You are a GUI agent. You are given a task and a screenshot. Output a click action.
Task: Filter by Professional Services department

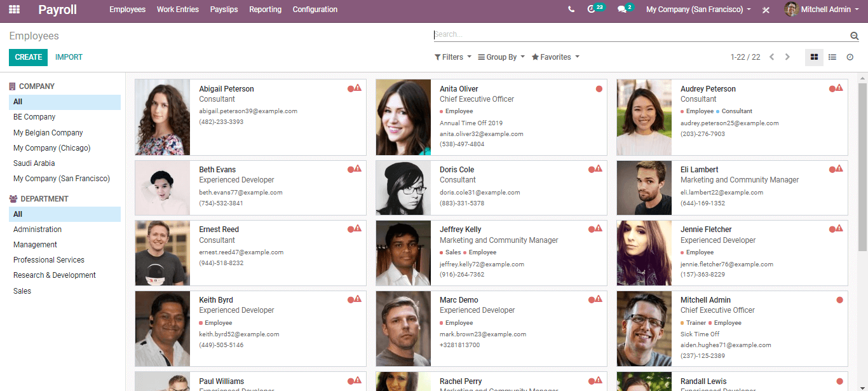tap(65, 260)
